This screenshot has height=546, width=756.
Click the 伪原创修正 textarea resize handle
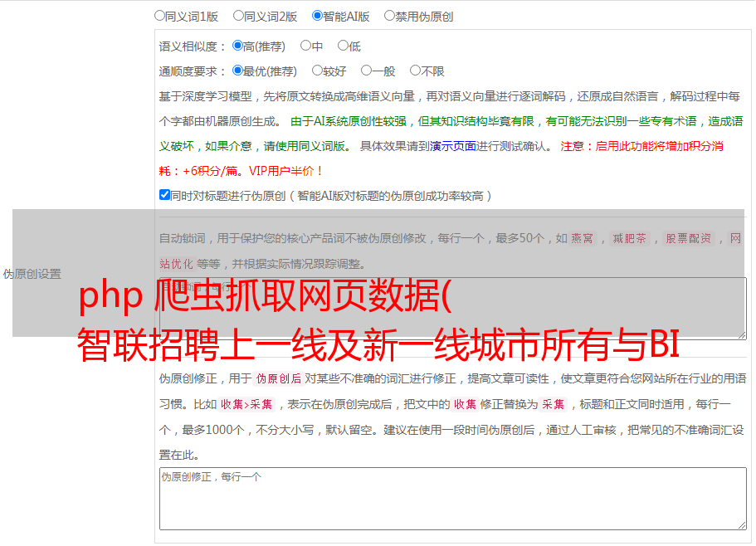click(742, 525)
